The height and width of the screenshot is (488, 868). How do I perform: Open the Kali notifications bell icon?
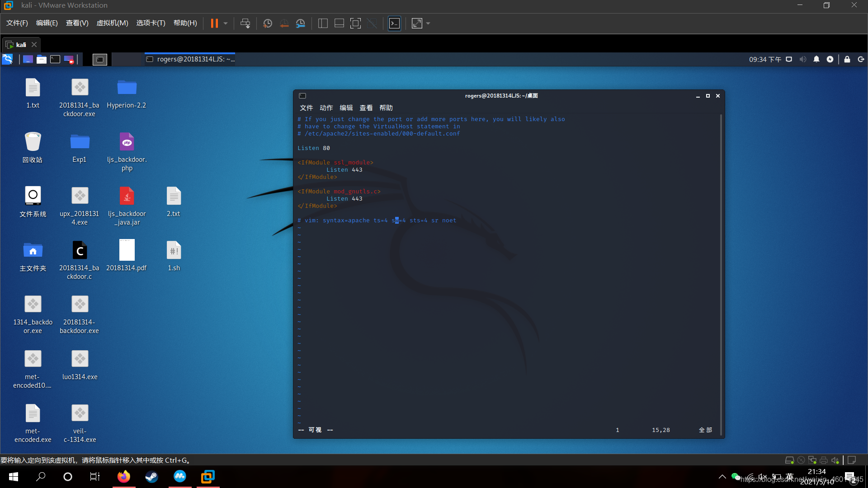pyautogui.click(x=816, y=59)
